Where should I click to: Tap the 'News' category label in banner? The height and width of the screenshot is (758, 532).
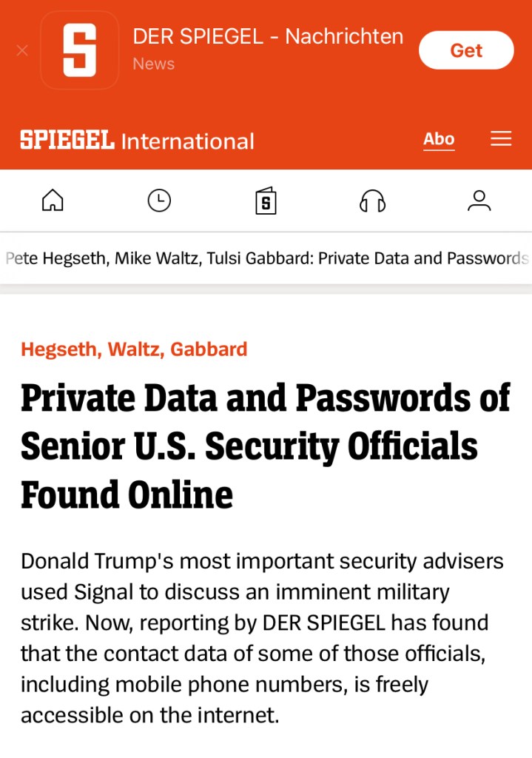coord(153,64)
